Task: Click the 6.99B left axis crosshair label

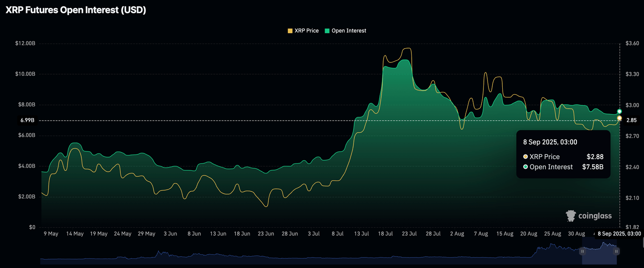Action: (27, 121)
